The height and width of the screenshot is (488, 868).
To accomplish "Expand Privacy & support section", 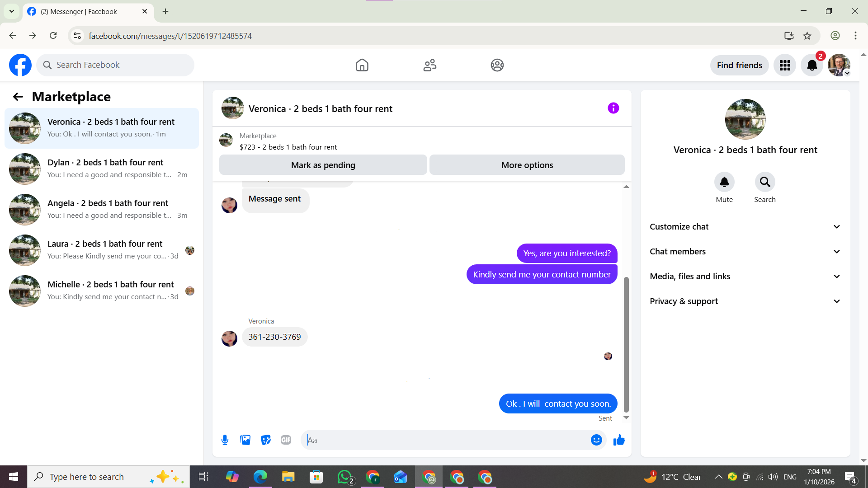I will pos(745,301).
